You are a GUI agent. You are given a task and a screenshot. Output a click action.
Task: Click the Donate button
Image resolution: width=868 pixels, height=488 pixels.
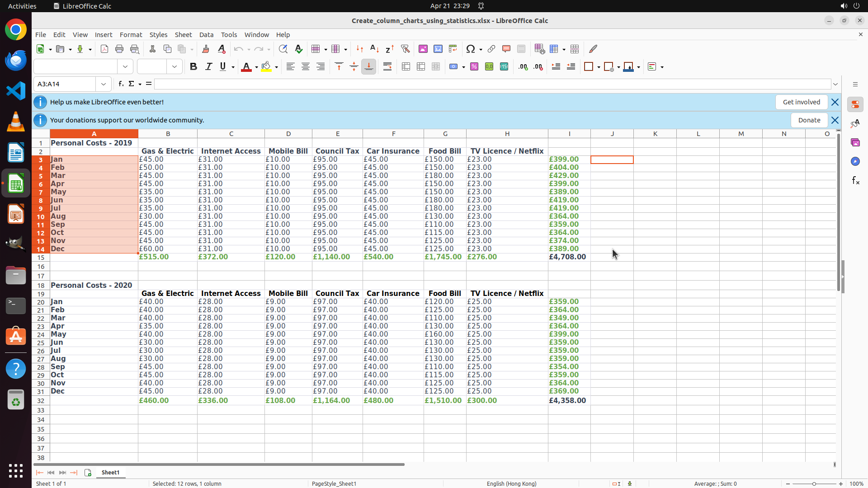pyautogui.click(x=809, y=120)
